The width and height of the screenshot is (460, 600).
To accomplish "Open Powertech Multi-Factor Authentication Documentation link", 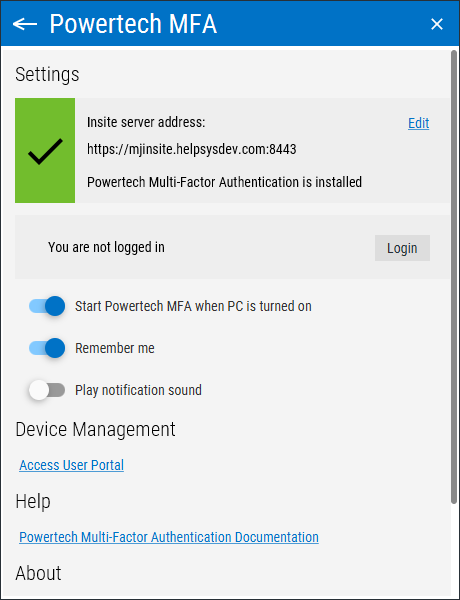I will 169,537.
